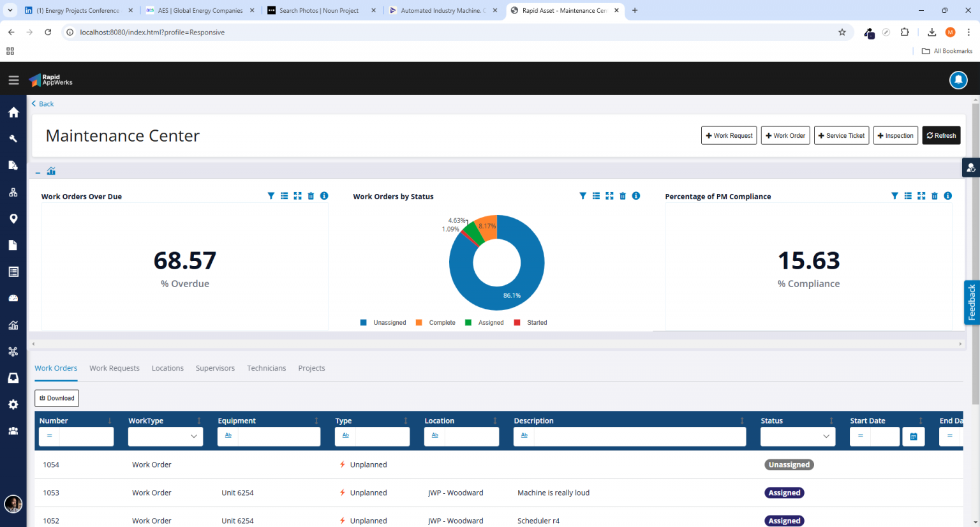
Task: Open the hamburger navigation menu
Action: click(13, 80)
